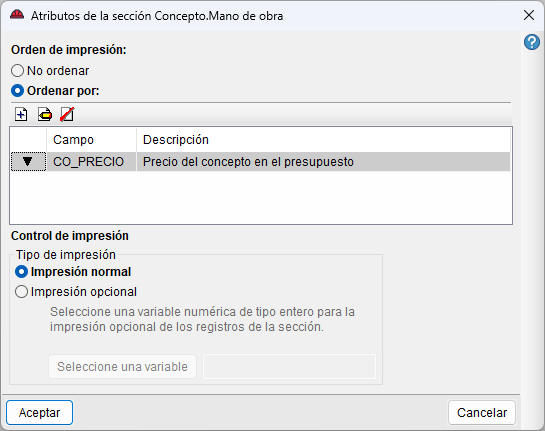Image resolution: width=545 pixels, height=431 pixels.
Task: Select the Precio del concepto en el presupuesto cell
Action: [x=323, y=162]
